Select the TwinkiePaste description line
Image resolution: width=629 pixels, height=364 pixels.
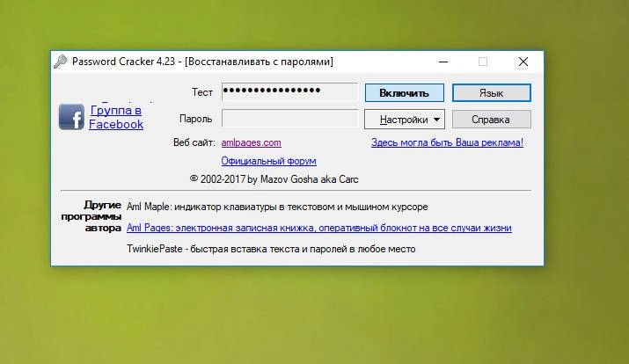coord(271,249)
